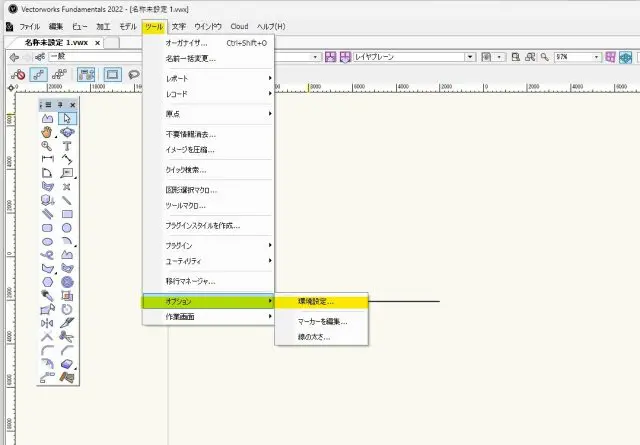This screenshot has height=445, width=640.
Task: Choose マーカーを編集... option
Action: [322, 321]
